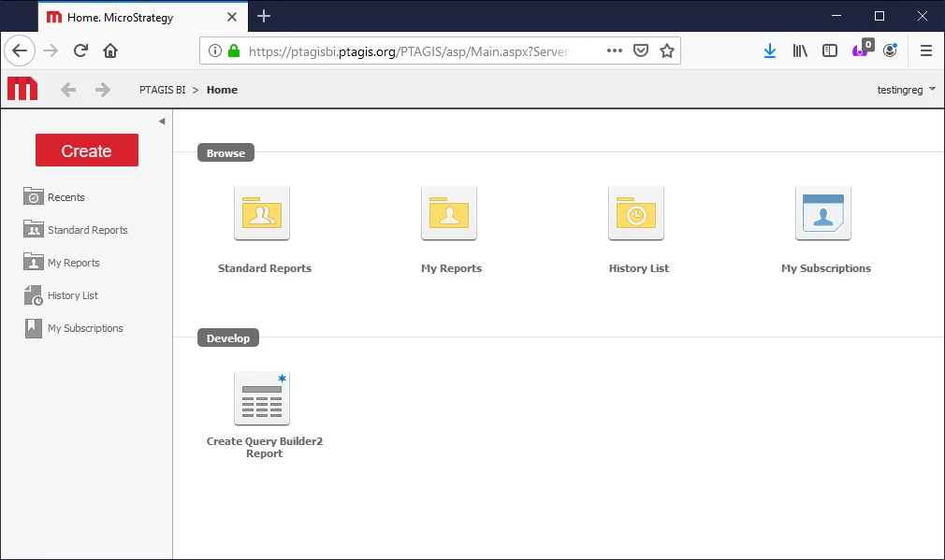Viewport: 945px width, 560px height.
Task: Open the browser Library menu
Action: 800,50
